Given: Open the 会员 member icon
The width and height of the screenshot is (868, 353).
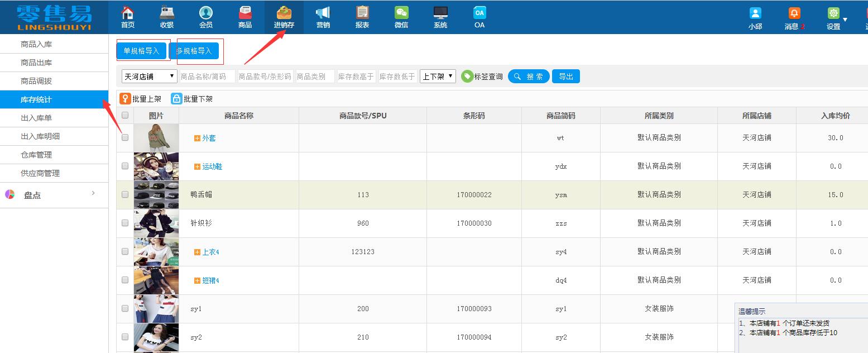Looking at the screenshot, I should [x=206, y=13].
